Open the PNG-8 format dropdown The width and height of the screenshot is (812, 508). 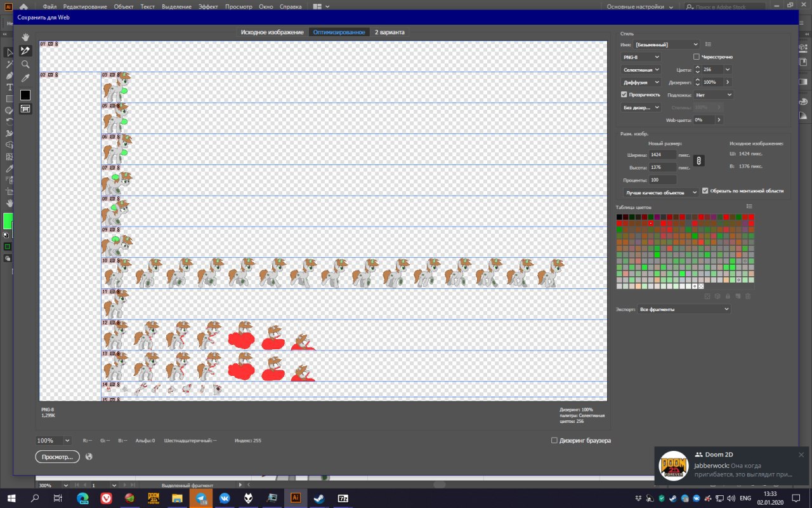pyautogui.click(x=641, y=57)
